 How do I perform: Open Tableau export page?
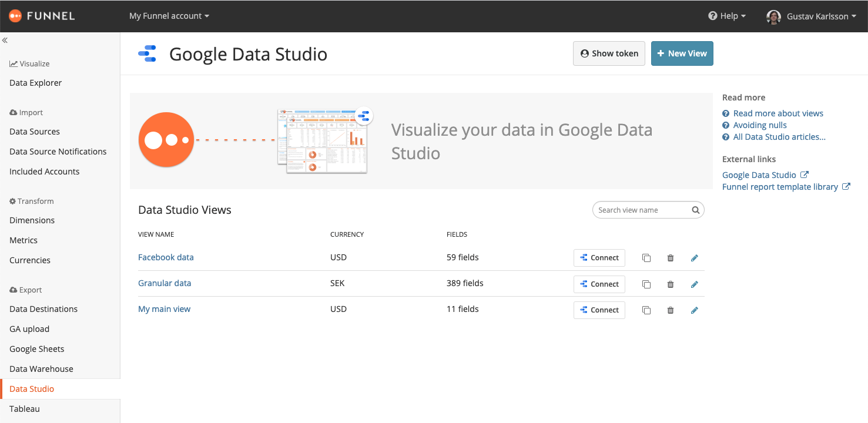click(x=25, y=409)
